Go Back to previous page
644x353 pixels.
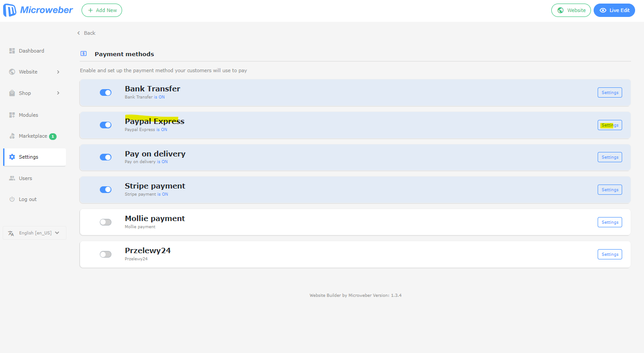pos(86,33)
